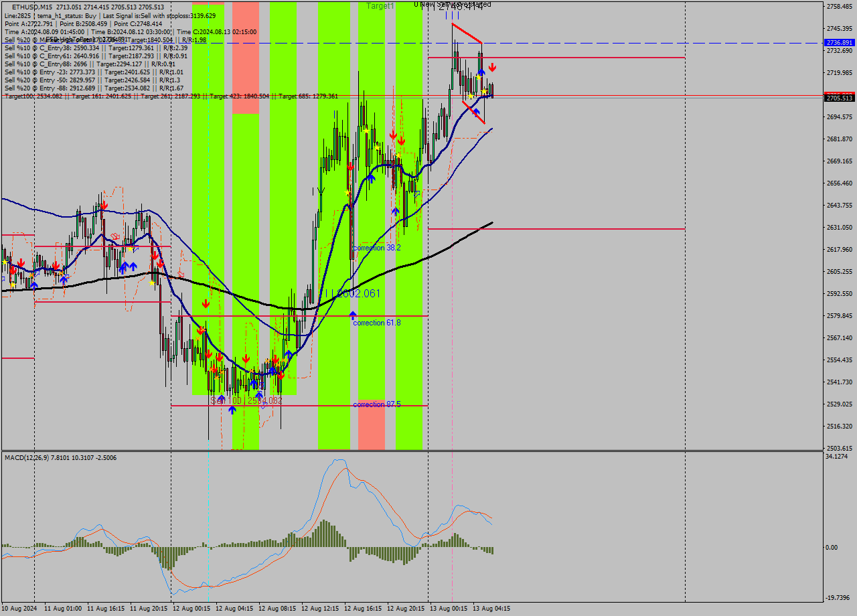Click the red down arrow right of latest candle
This screenshot has height=616, width=857.
[x=492, y=67]
